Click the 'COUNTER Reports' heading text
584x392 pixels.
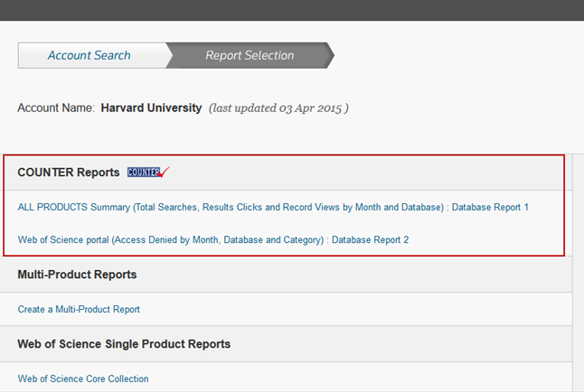tap(69, 172)
